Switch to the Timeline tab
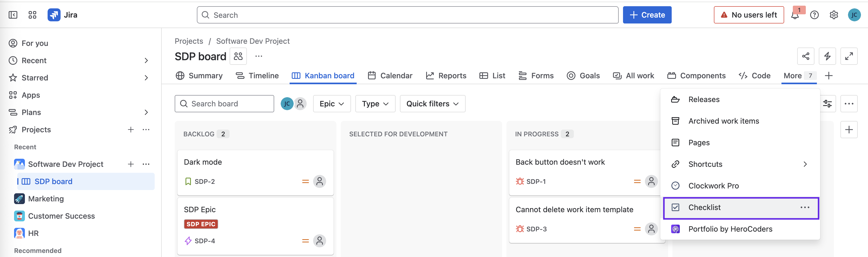868x257 pixels. [257, 76]
